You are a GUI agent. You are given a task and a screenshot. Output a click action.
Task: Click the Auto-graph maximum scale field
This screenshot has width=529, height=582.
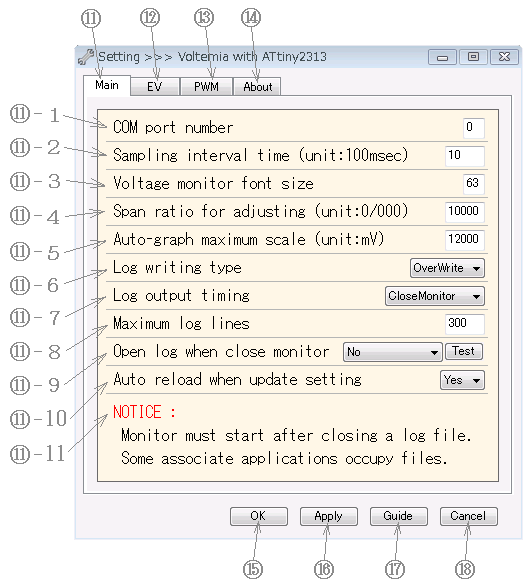465,240
